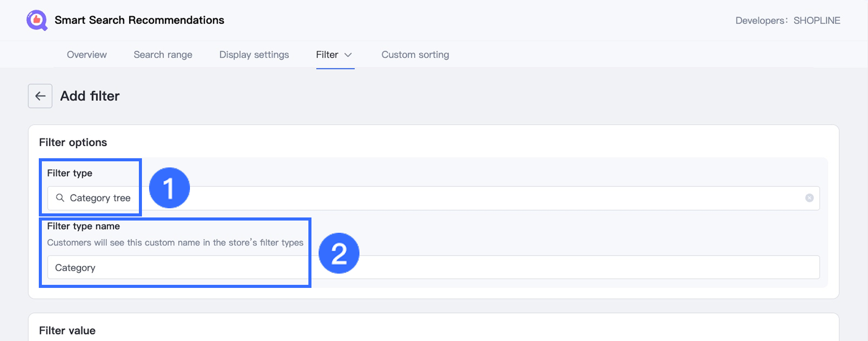Switch to the Search range tab
Viewport: 868px width, 341px height.
pos(163,55)
